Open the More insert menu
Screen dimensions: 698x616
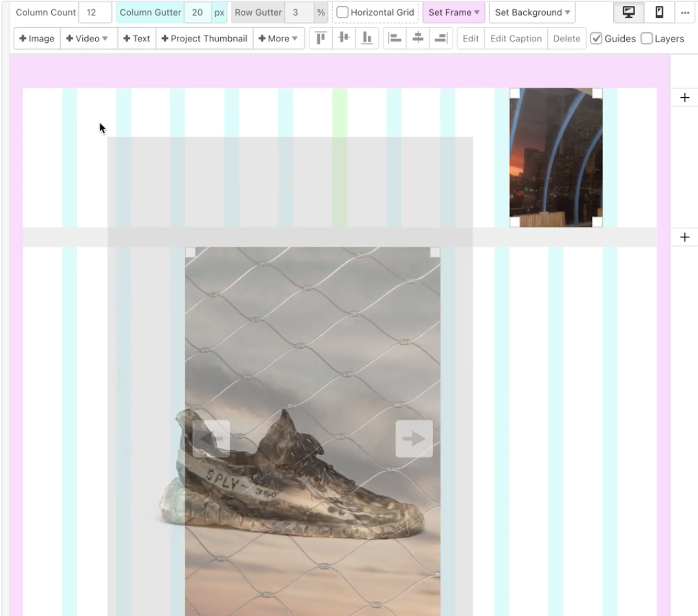[x=278, y=38]
